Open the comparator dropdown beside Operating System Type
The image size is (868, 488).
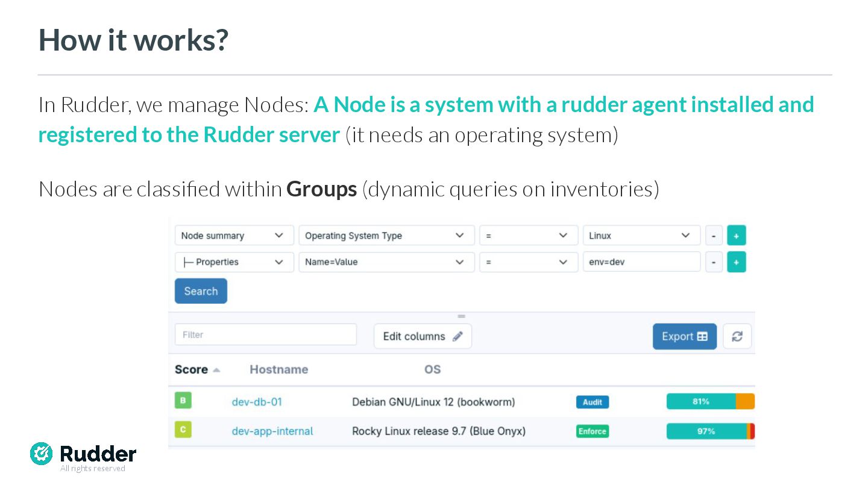tap(528, 236)
